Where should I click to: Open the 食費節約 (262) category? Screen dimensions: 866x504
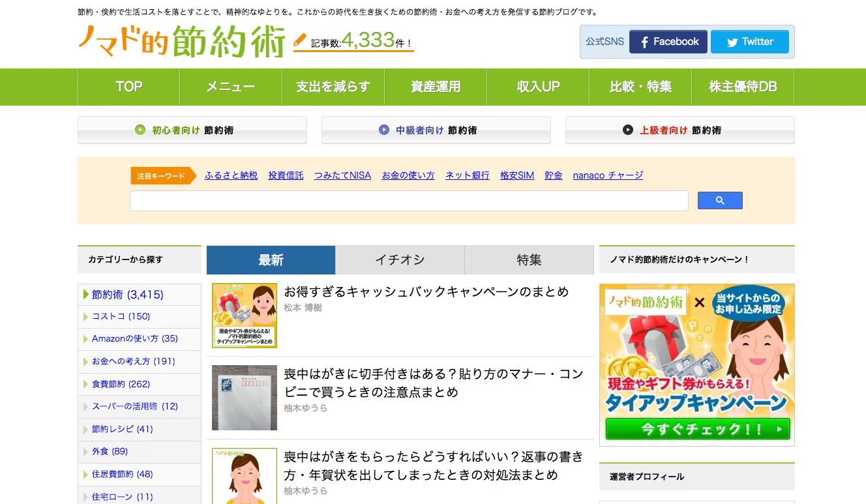pyautogui.click(x=140, y=385)
